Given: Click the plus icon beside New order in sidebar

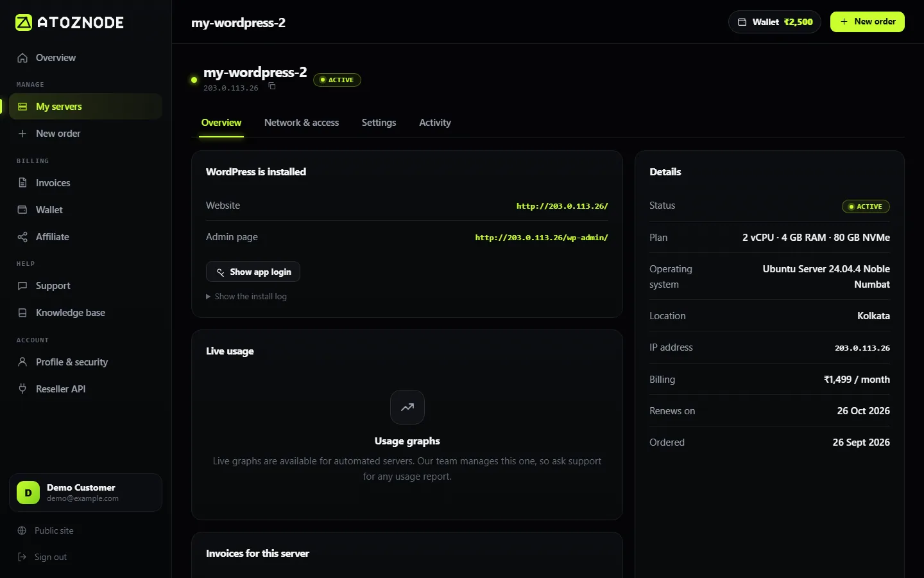Looking at the screenshot, I should (x=22, y=134).
